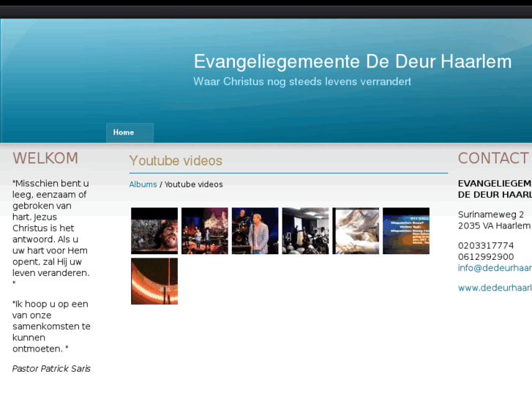This screenshot has width=532, height=399.
Task: Click the Evangeliegemeente De Deur Haarlem title
Action: tap(353, 61)
